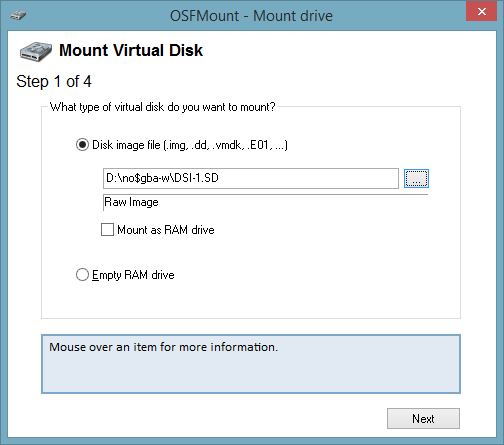Click the 'Empty RAM drive' label text
The image size is (504, 445).
[133, 275]
